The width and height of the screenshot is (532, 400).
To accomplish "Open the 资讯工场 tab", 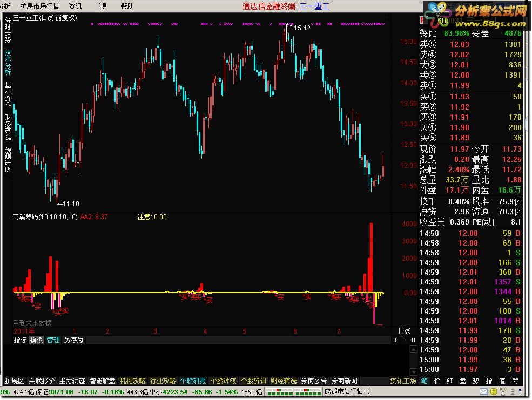I will coord(403,381).
